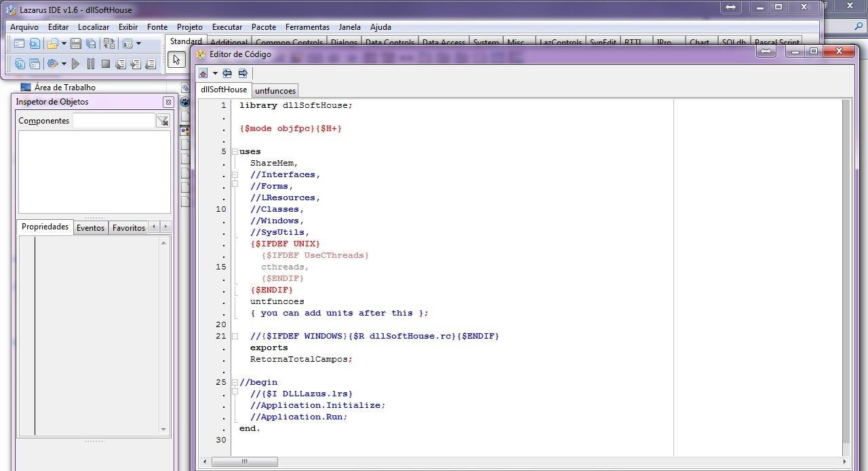Open the Arquivo menu
The height and width of the screenshot is (471, 868).
(24, 27)
